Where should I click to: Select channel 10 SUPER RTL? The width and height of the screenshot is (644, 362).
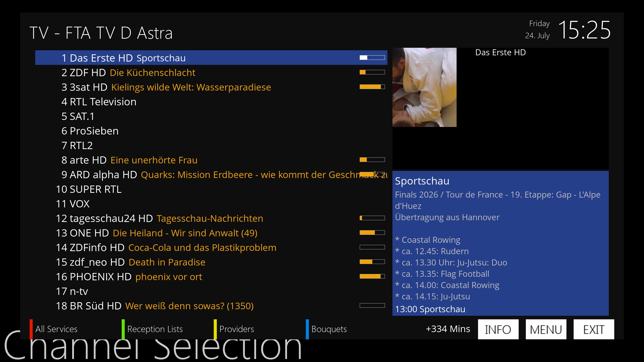(x=211, y=189)
